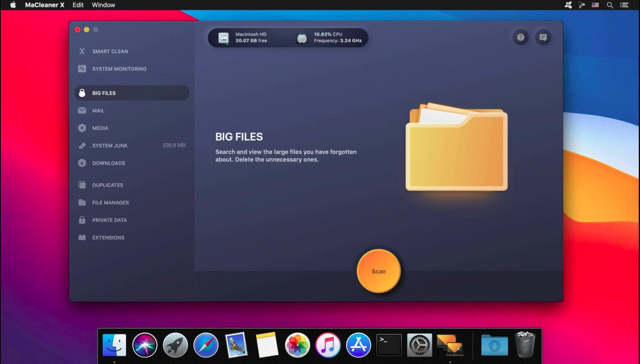Open Photos app from the dock

click(297, 345)
